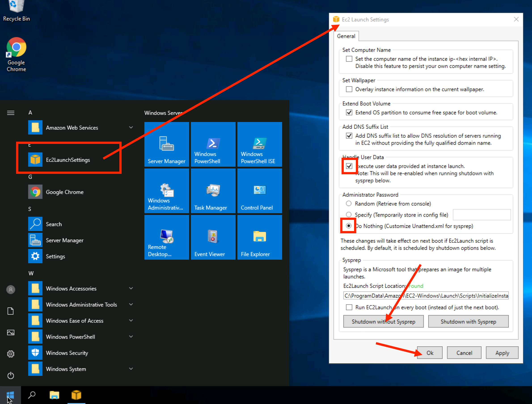Launch the Windows PowerShell ISE tile

point(260,144)
